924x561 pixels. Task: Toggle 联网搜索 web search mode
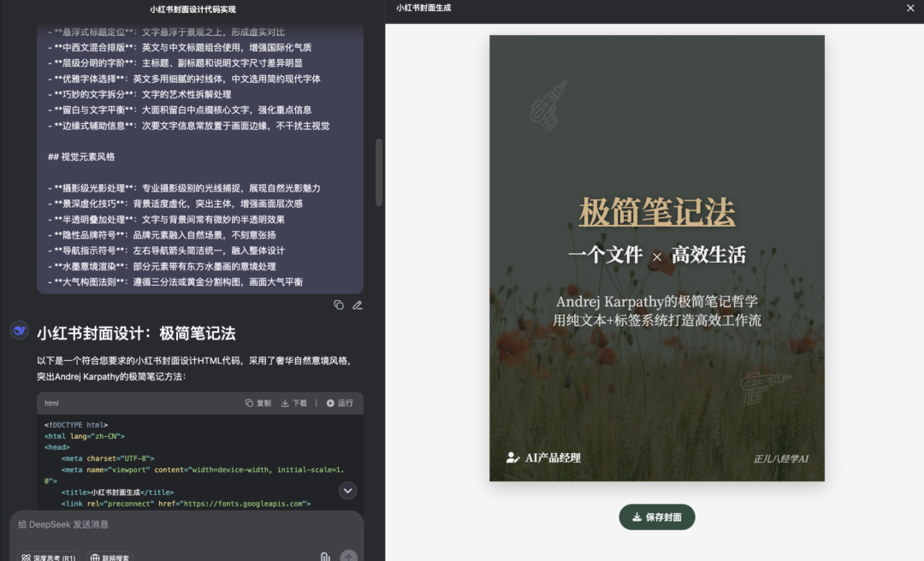(109, 558)
